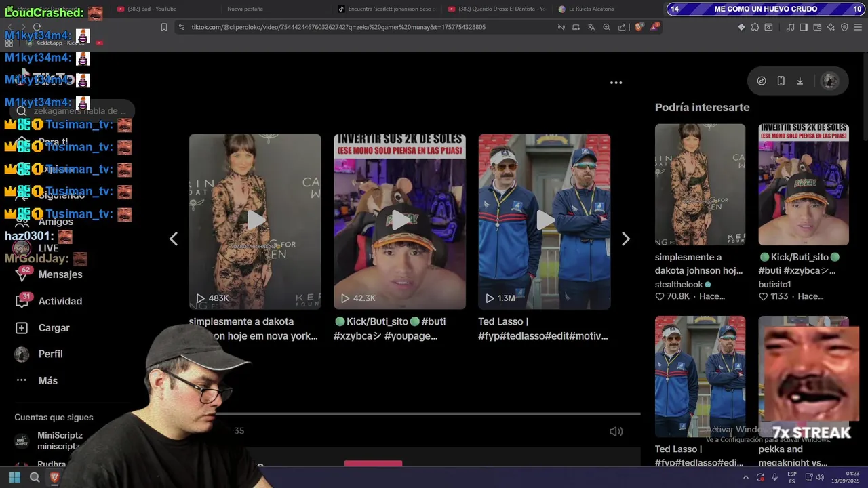Click the Cargar plus icon

(x=22, y=327)
